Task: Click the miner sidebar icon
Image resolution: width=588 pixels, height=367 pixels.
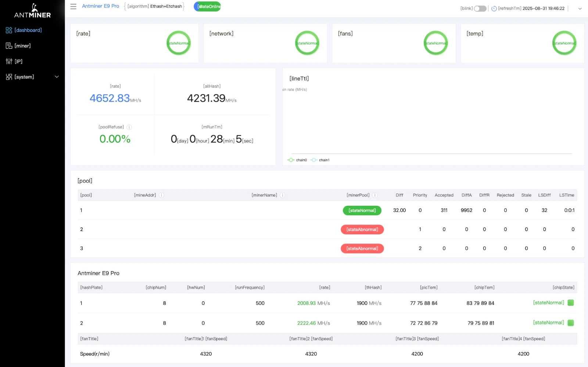Action: tap(9, 46)
